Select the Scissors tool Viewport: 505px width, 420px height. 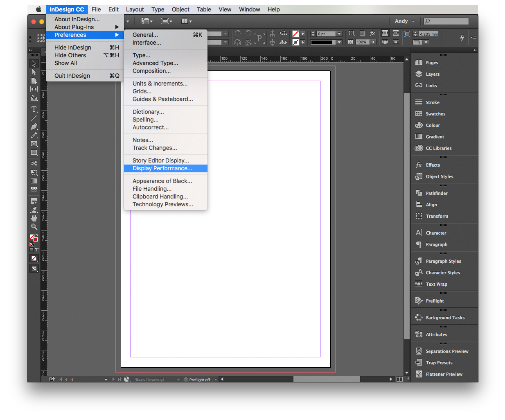tap(34, 164)
